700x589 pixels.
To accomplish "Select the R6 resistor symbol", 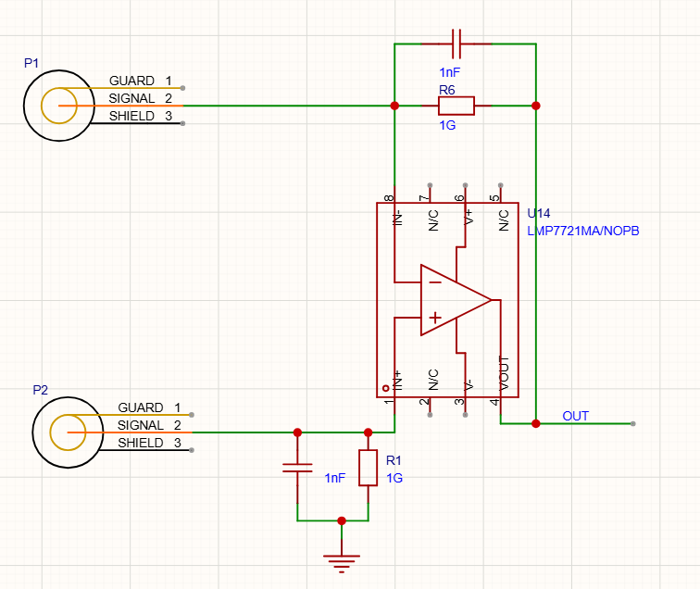I will (x=456, y=106).
